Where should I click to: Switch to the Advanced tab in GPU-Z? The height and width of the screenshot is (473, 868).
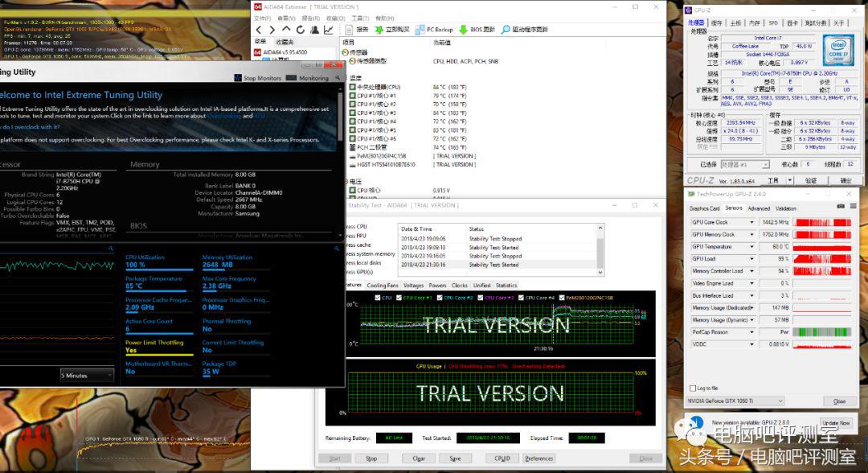coord(759,208)
